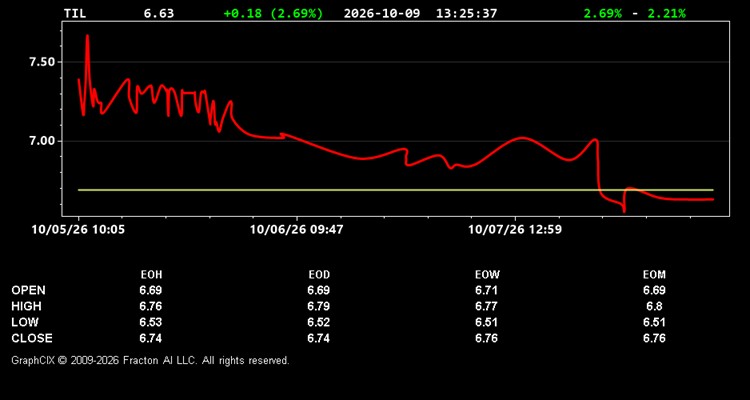The width and height of the screenshot is (750, 400).
Task: Click the 7.50 y-axis label
Action: (43, 63)
